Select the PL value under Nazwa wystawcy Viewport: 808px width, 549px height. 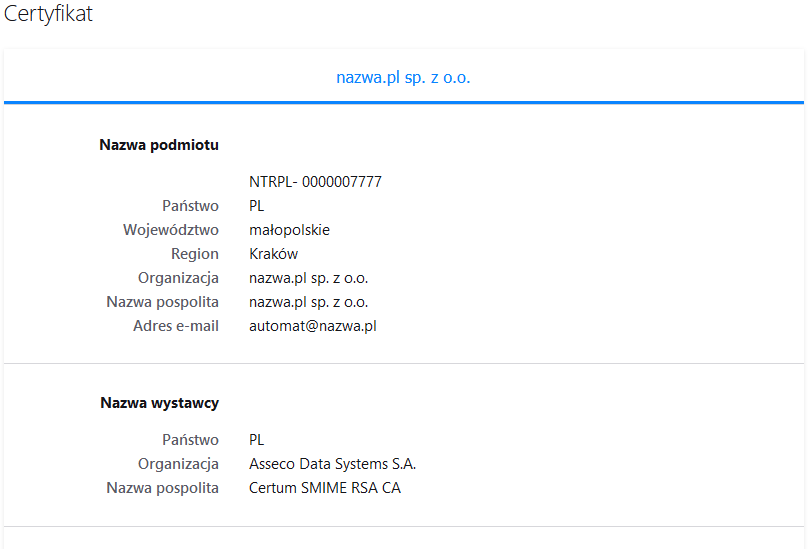pyautogui.click(x=257, y=440)
